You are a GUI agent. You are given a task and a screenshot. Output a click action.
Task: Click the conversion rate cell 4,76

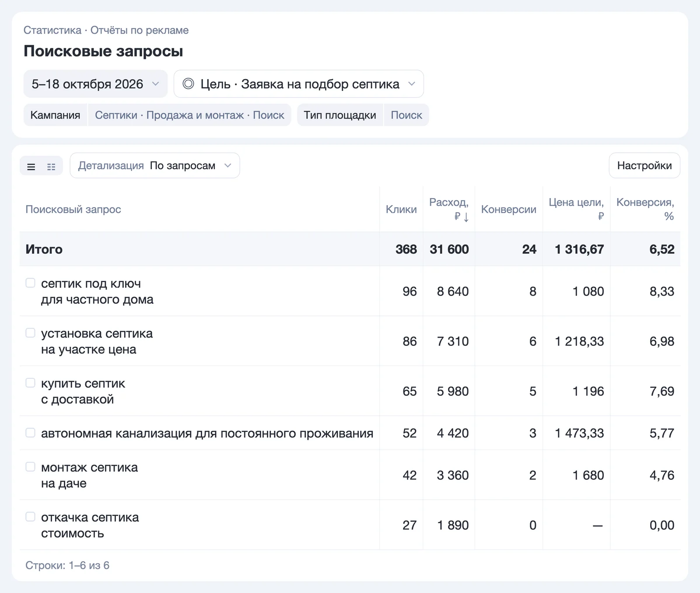click(x=662, y=475)
